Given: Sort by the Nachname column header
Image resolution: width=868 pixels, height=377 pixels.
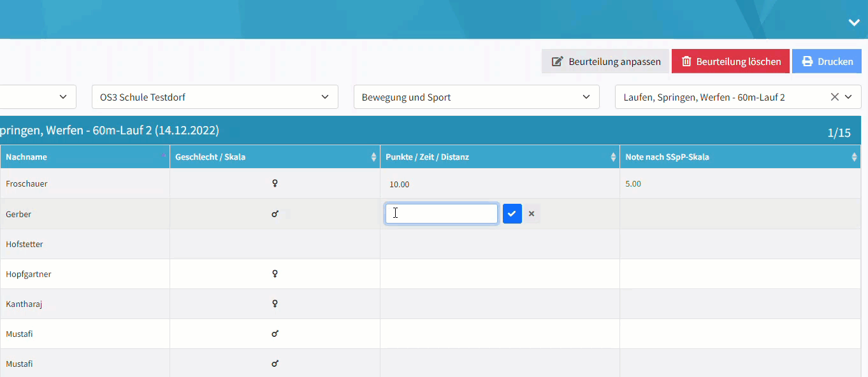Looking at the screenshot, I should pos(85,157).
